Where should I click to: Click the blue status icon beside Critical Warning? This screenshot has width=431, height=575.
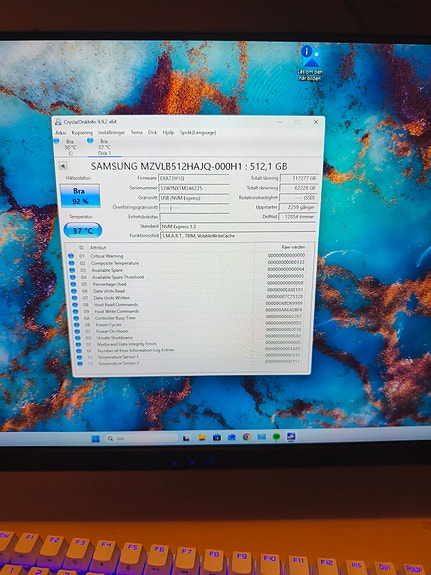point(71,256)
